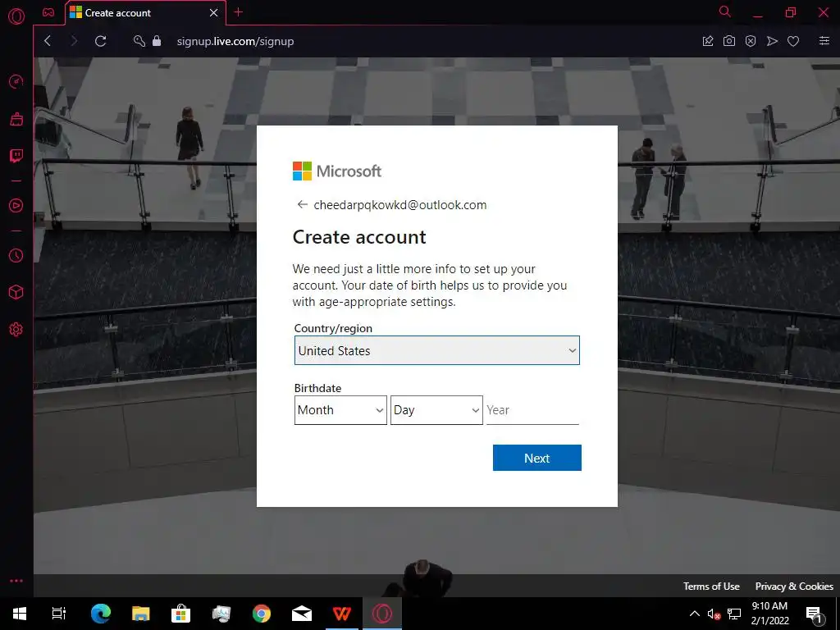This screenshot has width=840, height=630.
Task: Open Mail app from taskbar
Action: coord(302,614)
